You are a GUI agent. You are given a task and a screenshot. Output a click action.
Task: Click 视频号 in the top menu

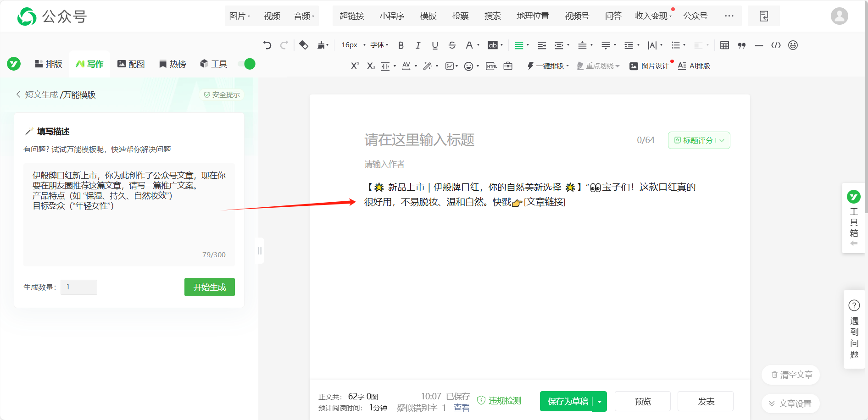point(577,16)
